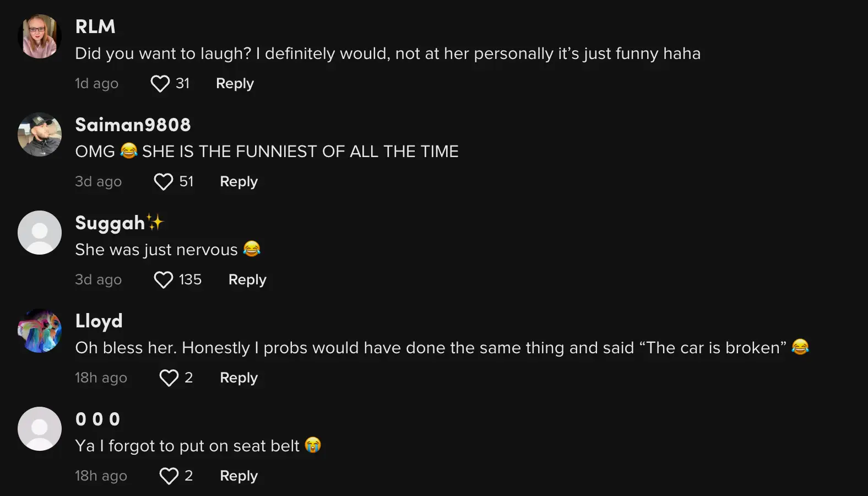Click the avatar of user 0 0 0

(x=39, y=428)
